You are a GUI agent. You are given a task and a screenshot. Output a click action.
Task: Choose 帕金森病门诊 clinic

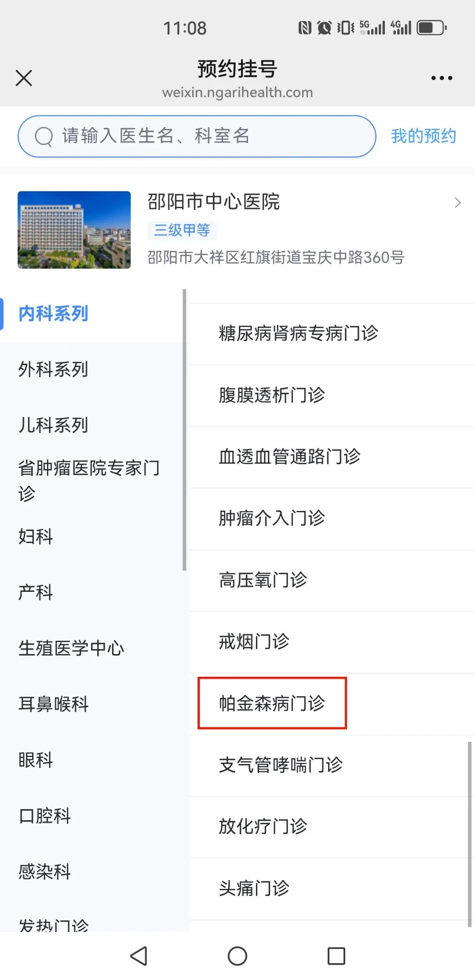272,703
